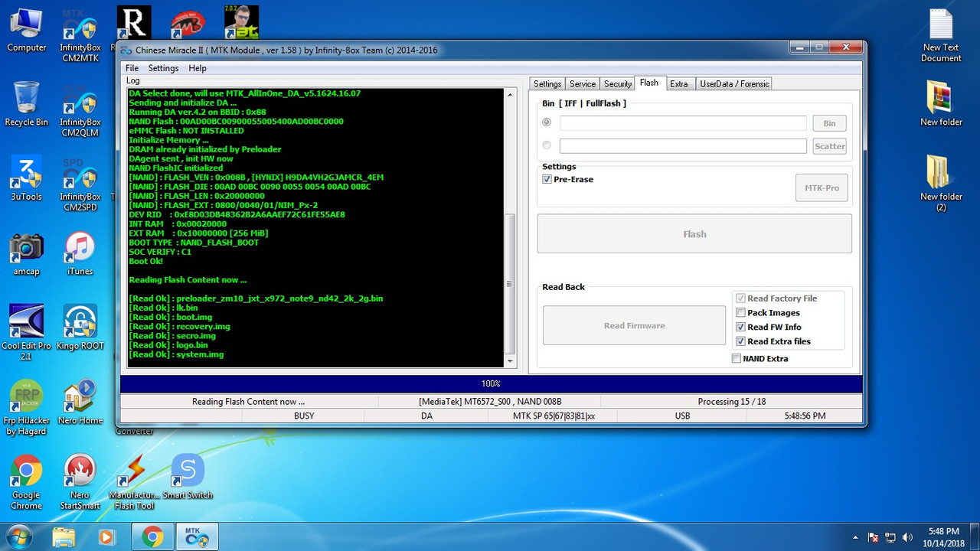Enable the NAND Extra checkbox
Viewport: 980px width, 551px height.
click(737, 358)
